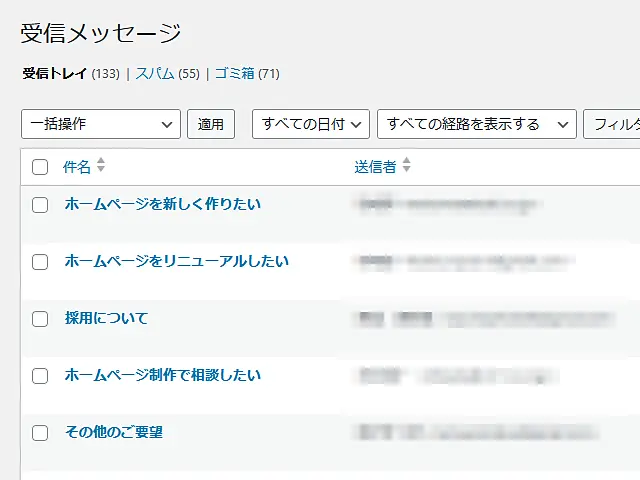
Task: Click the フィルタ button
Action: (x=612, y=124)
